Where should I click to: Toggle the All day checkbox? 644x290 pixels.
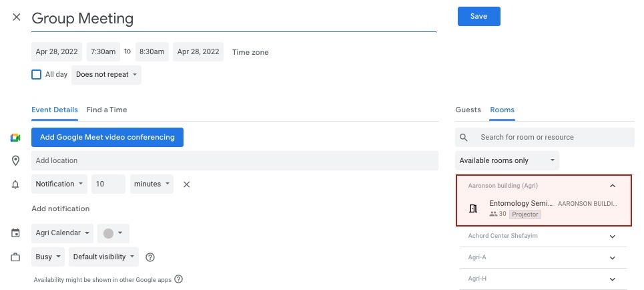pos(37,74)
